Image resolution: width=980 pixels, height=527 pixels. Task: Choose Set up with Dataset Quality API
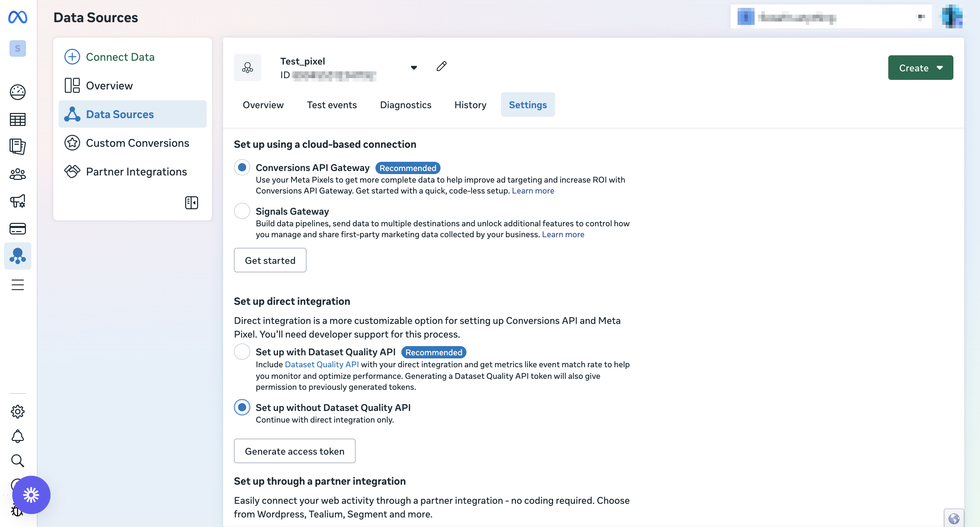tap(242, 352)
